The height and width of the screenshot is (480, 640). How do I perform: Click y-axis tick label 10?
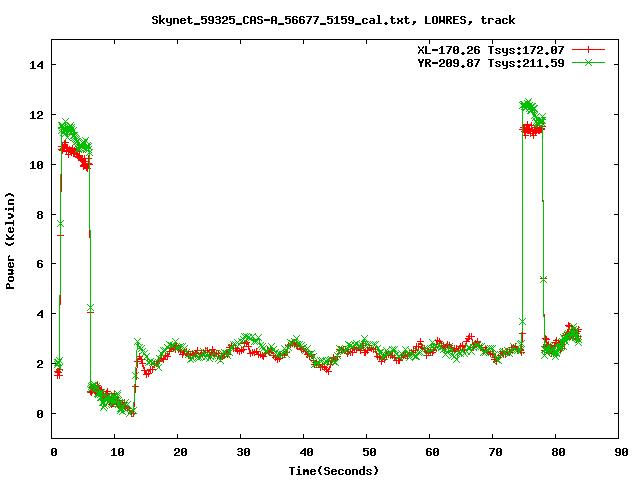(36, 165)
